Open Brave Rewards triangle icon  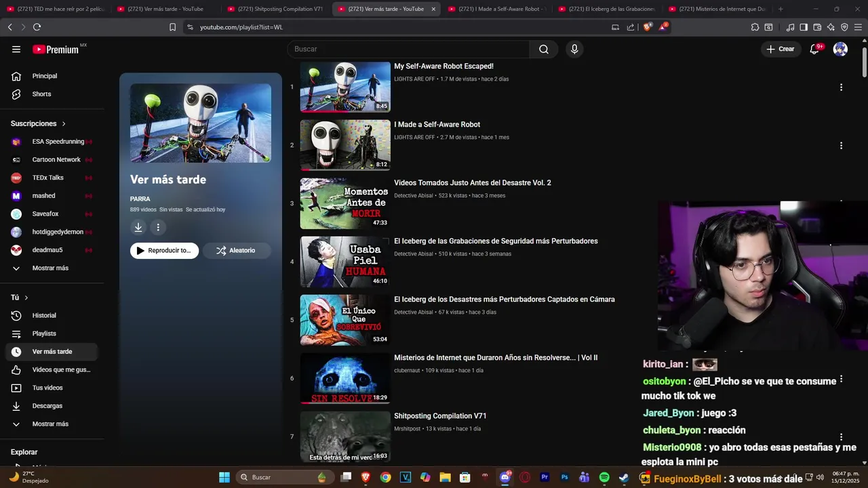click(664, 27)
